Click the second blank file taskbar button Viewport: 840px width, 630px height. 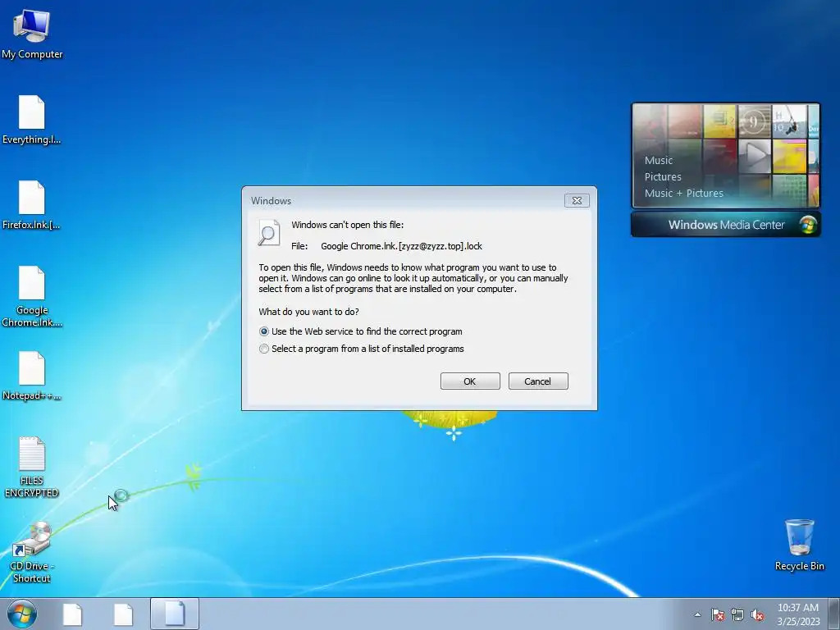pyautogui.click(x=123, y=614)
